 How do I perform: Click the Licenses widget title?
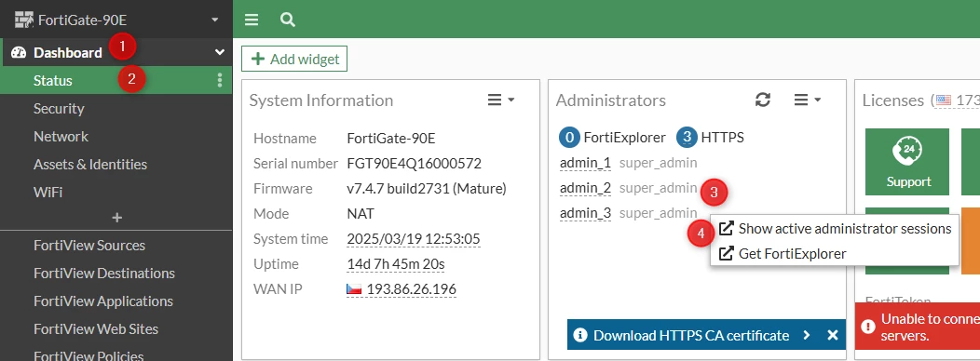coord(893,100)
